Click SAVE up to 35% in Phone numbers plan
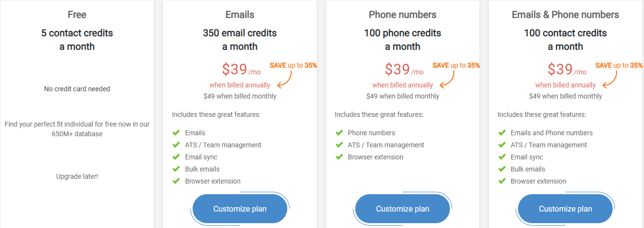This screenshot has width=644, height=228. (456, 65)
